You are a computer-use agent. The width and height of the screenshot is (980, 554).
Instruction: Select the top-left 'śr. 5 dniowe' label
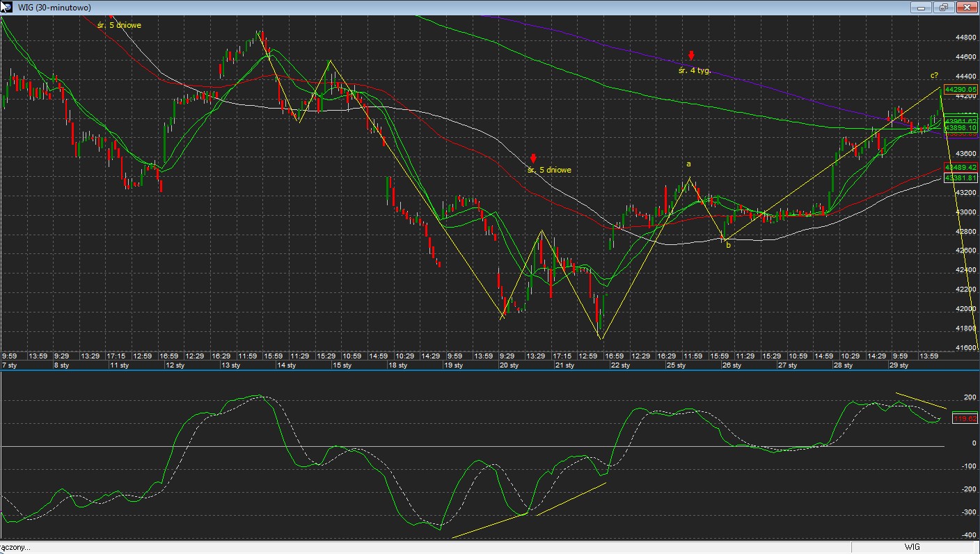(120, 25)
